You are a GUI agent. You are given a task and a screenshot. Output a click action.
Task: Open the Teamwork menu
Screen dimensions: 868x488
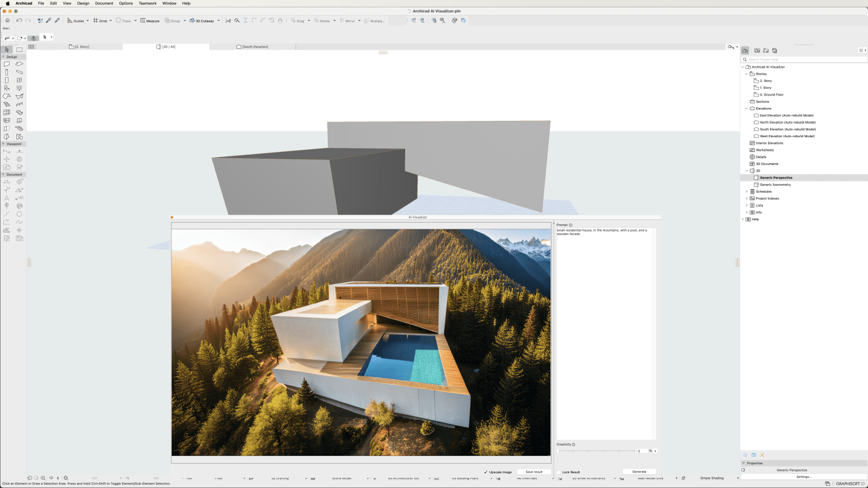[x=147, y=3]
